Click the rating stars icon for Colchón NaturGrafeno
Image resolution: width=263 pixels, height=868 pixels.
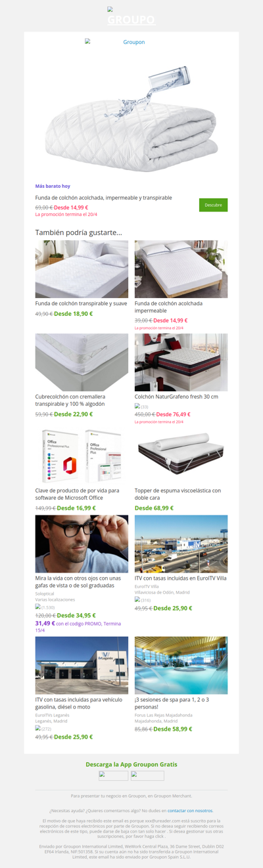tap(137, 406)
